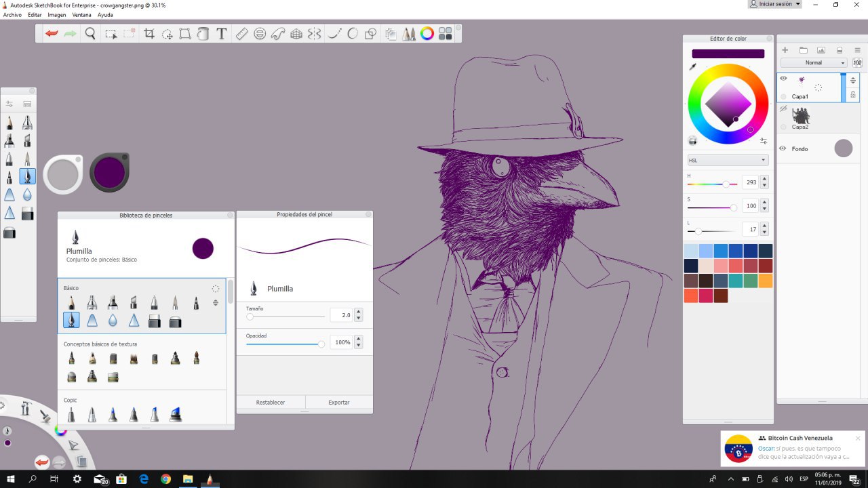Image resolution: width=868 pixels, height=488 pixels.
Task: Adjust the Tamaño slider handle
Action: click(x=250, y=317)
